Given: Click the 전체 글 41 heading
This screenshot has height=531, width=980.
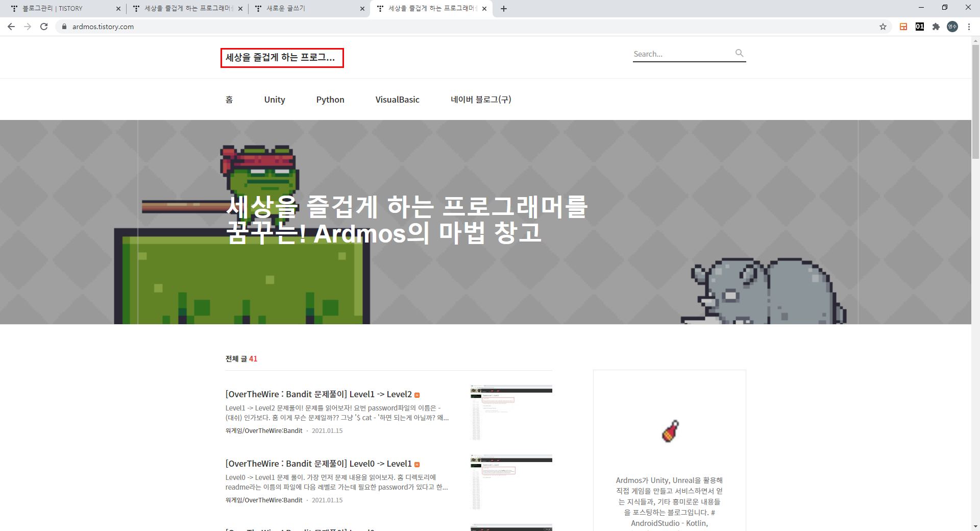Looking at the screenshot, I should click(x=241, y=359).
